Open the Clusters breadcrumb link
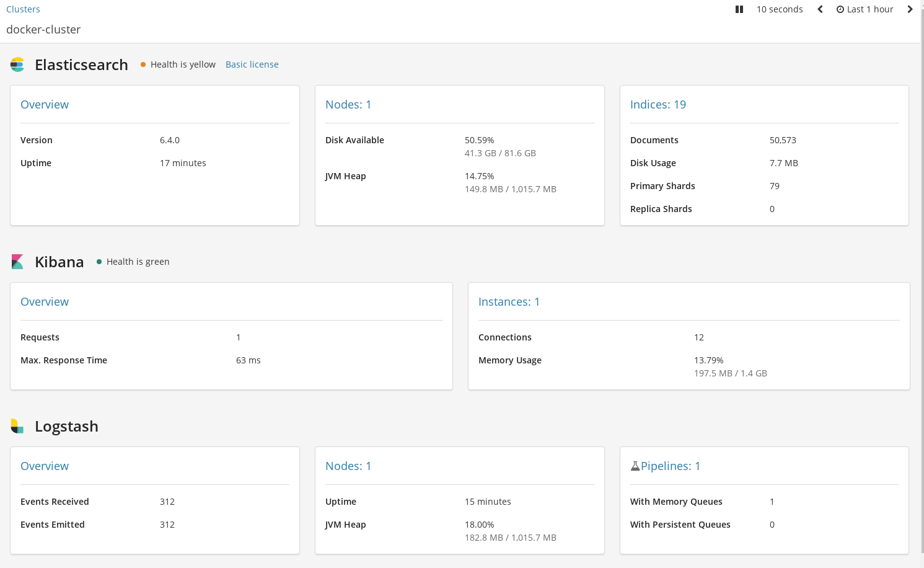The height and width of the screenshot is (568, 924). [23, 9]
